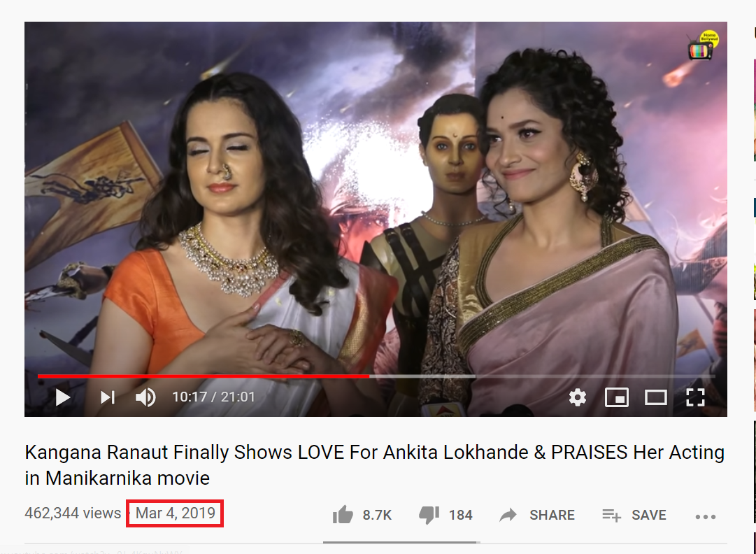Click the 10:17 / 21:01 time display
The image size is (756, 554).
pyautogui.click(x=213, y=397)
